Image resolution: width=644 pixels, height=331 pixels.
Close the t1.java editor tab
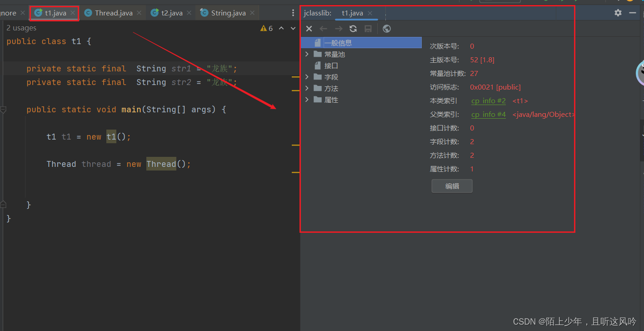[x=73, y=13]
